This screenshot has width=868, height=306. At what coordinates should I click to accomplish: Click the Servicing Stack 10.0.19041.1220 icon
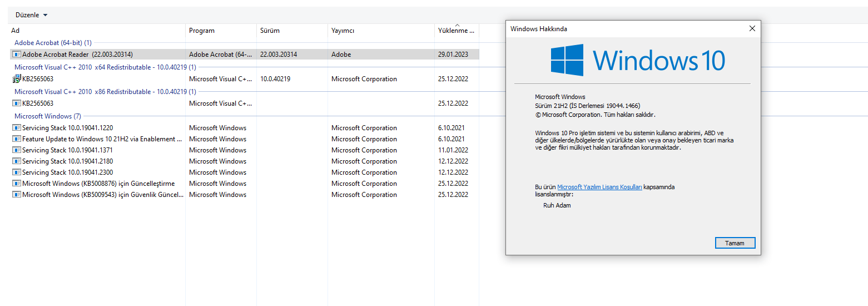pos(17,128)
